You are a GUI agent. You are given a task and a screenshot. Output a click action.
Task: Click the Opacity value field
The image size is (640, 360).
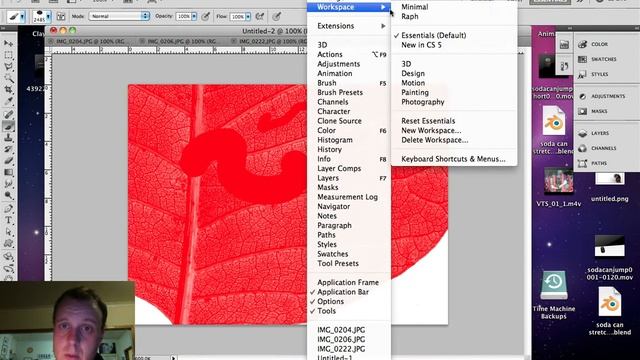pos(183,16)
